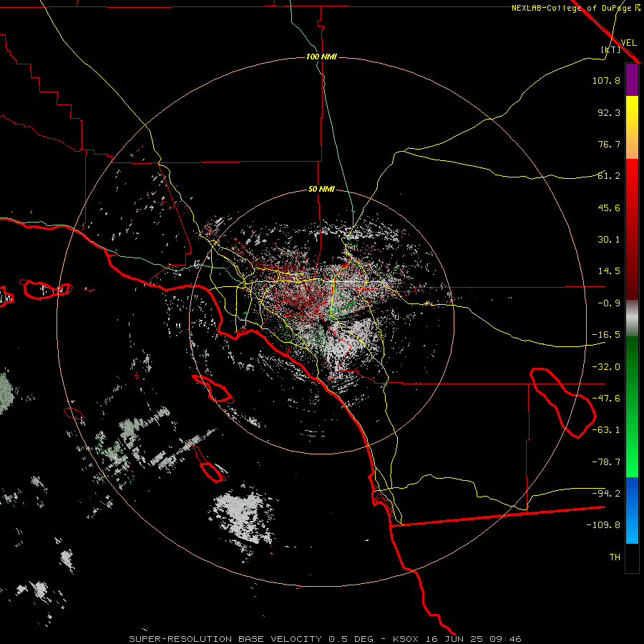This screenshot has width=644, height=644.
Task: Click the green segment of color bar
Action: pos(632,406)
